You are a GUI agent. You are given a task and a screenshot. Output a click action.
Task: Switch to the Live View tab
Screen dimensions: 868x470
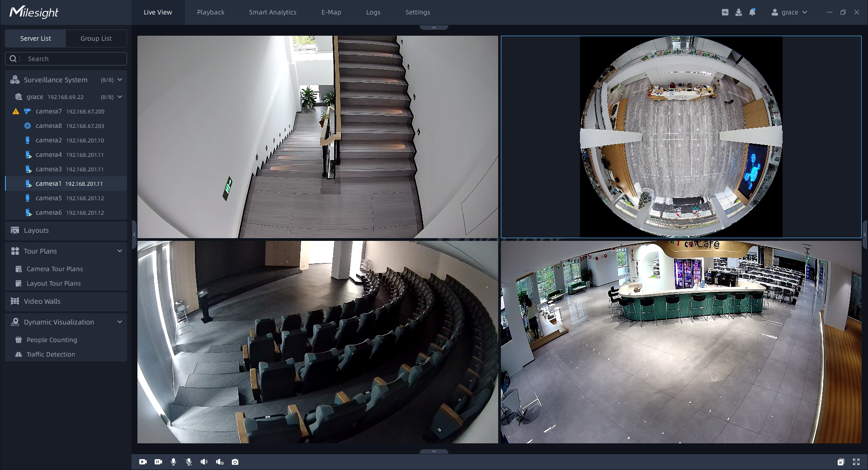[158, 12]
